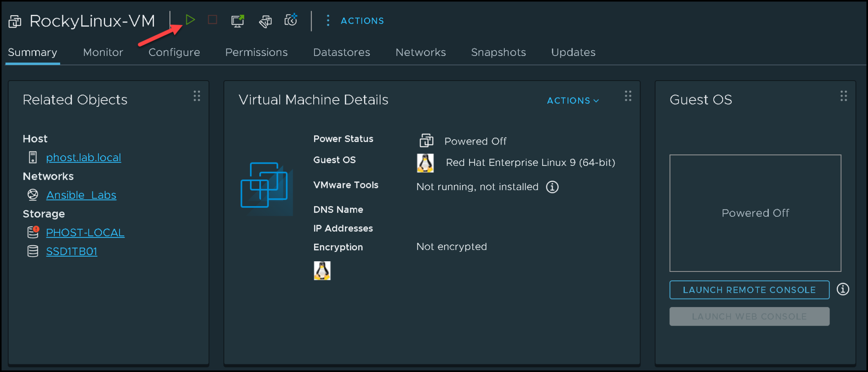This screenshot has width=868, height=372.
Task: Click the Power Off stop square icon
Action: [x=212, y=20]
